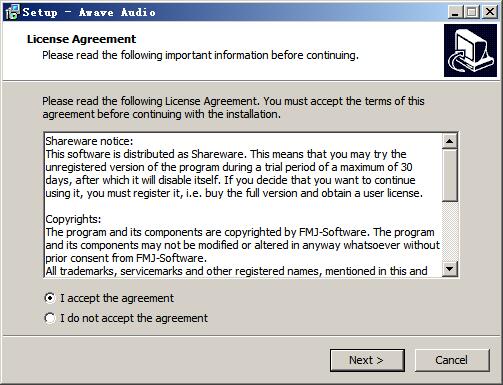503x385 pixels.
Task: Click the line mentioning 30 days trial period
Action: pyautogui.click(x=229, y=167)
